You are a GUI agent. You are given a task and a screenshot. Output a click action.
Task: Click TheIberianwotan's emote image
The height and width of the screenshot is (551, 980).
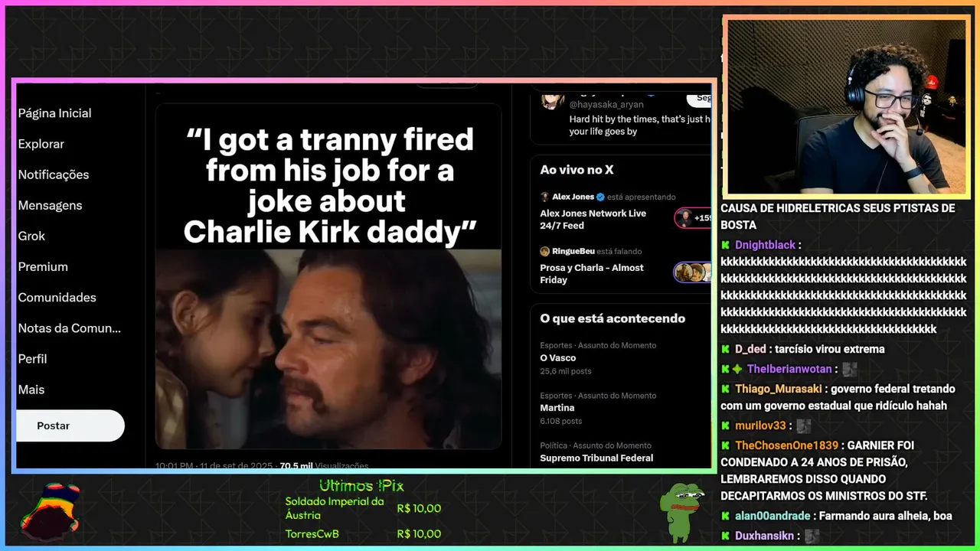coord(849,369)
